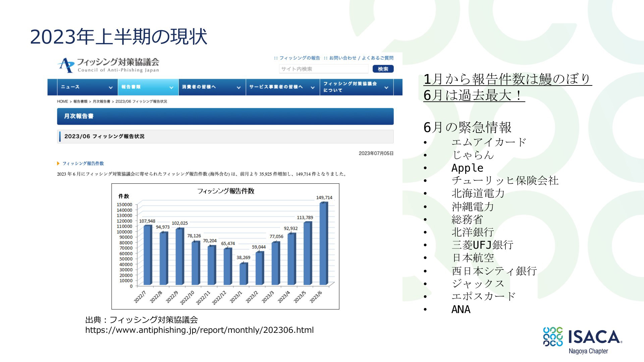This screenshot has width=644, height=362.
Task: Click the chart bar labeled 78,126
Action: point(196,263)
